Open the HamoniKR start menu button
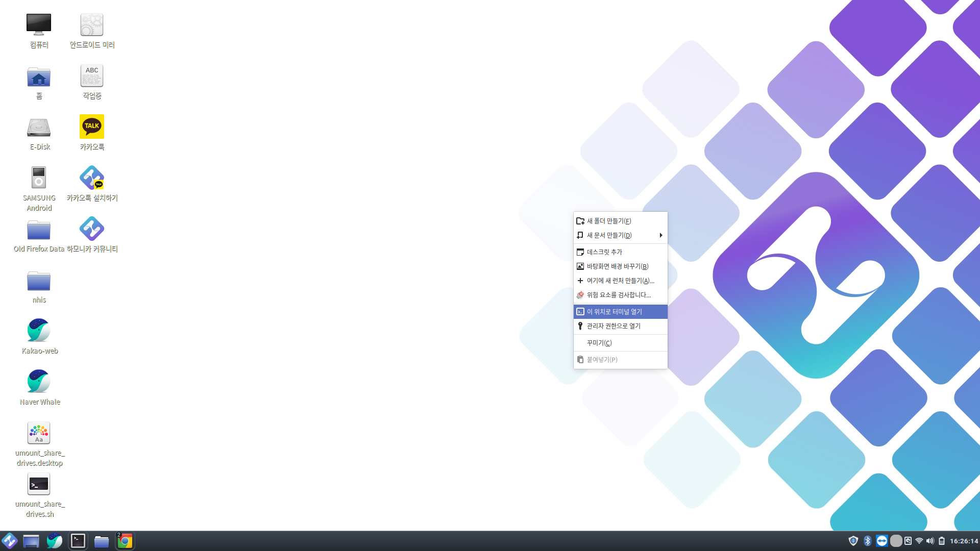 pos(10,541)
